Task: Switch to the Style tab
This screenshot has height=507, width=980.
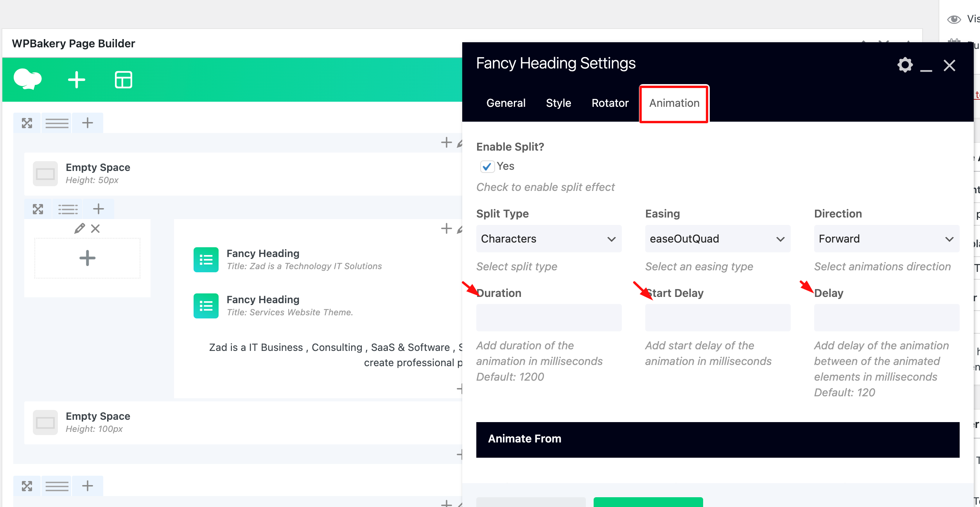Action: (558, 103)
